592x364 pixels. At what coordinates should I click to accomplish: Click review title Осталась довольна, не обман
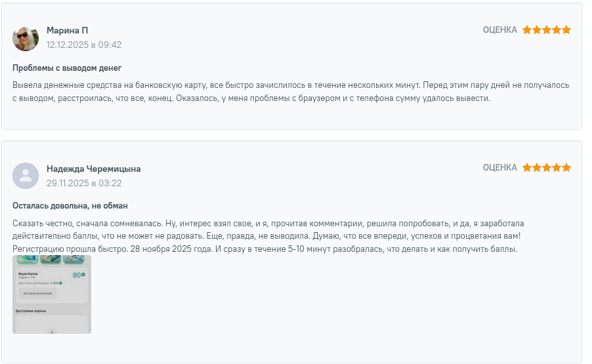[x=70, y=206]
